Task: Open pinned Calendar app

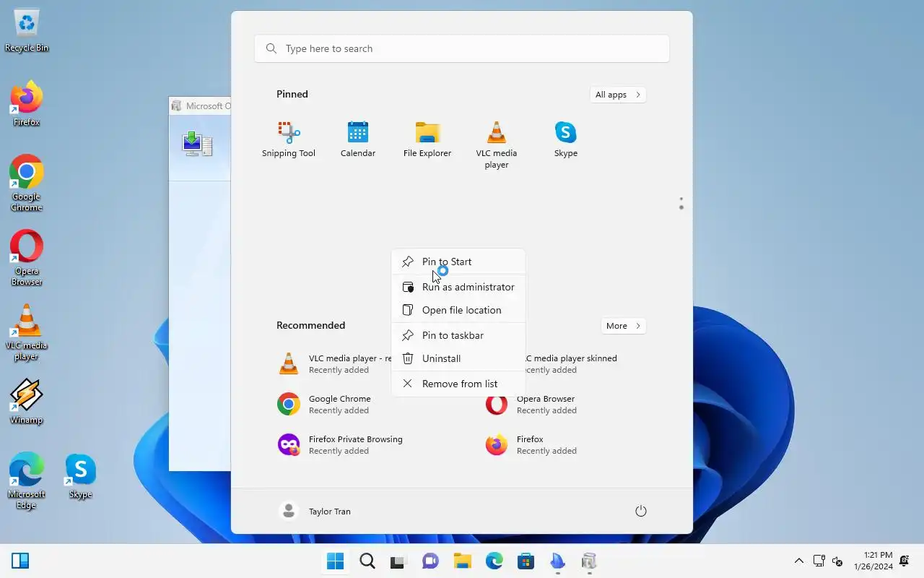Action: (x=358, y=139)
